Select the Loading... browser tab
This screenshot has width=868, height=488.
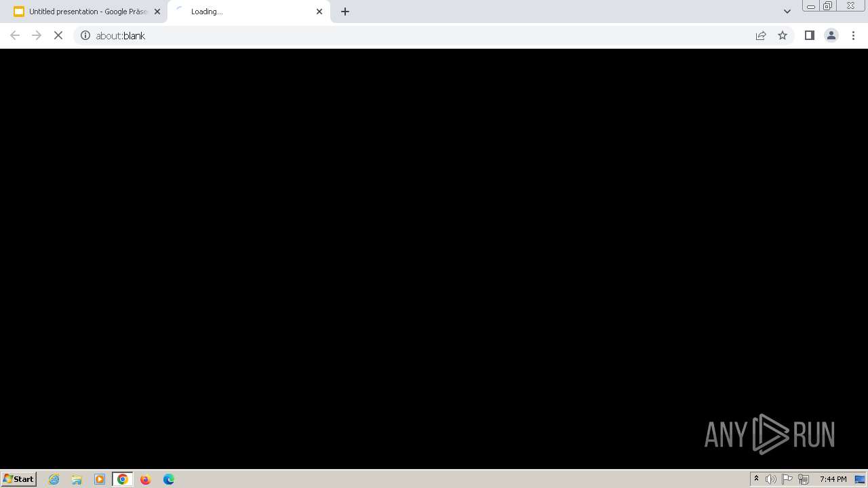pos(249,12)
